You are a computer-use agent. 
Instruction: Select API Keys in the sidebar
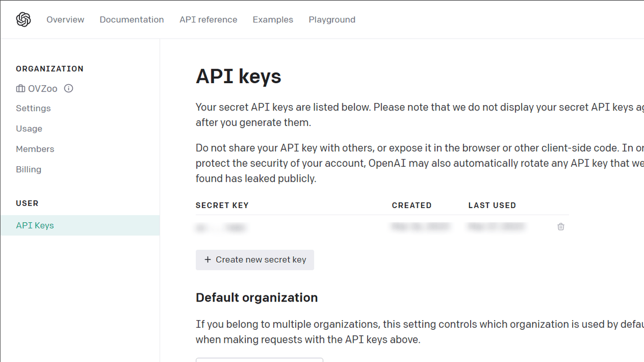[35, 225]
